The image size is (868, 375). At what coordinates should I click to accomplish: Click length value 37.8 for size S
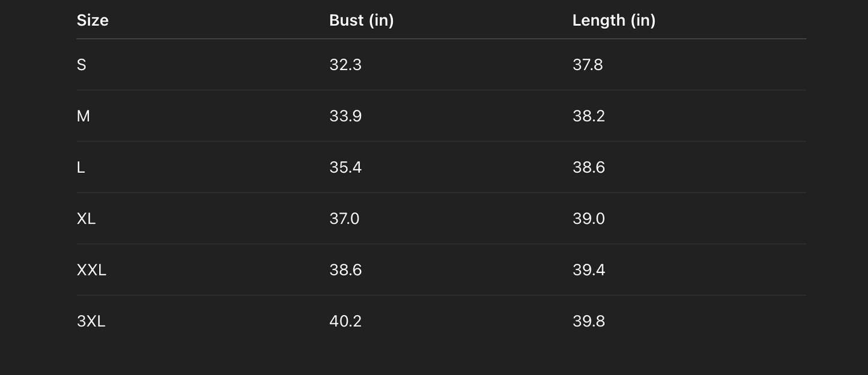(587, 65)
